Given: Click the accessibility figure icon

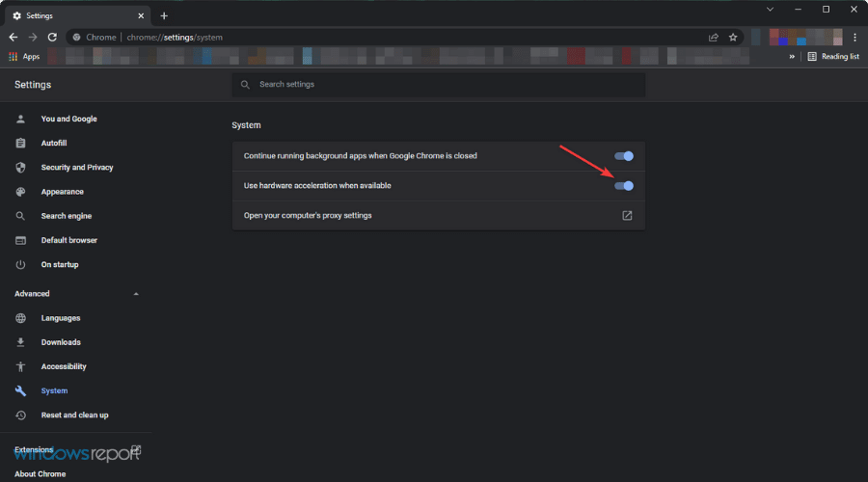Looking at the screenshot, I should (x=20, y=367).
